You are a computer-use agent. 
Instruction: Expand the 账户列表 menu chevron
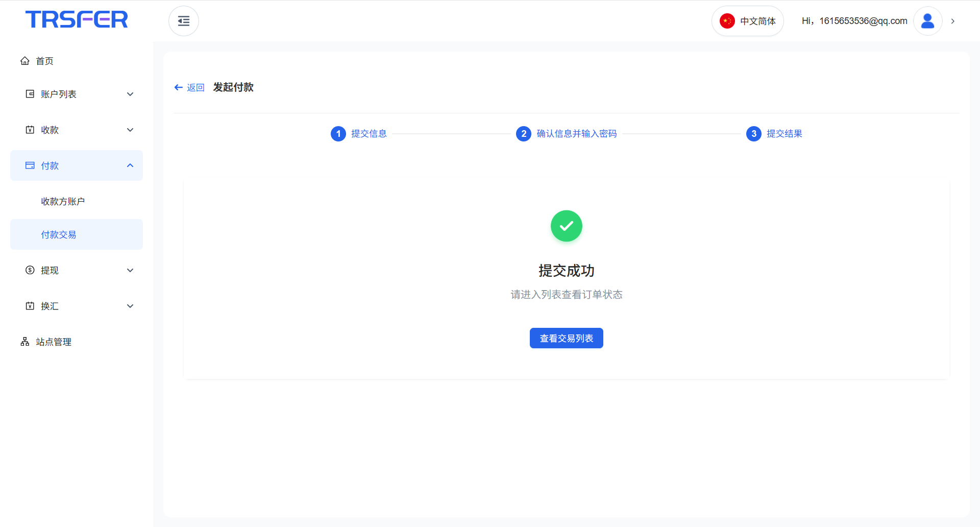point(130,94)
